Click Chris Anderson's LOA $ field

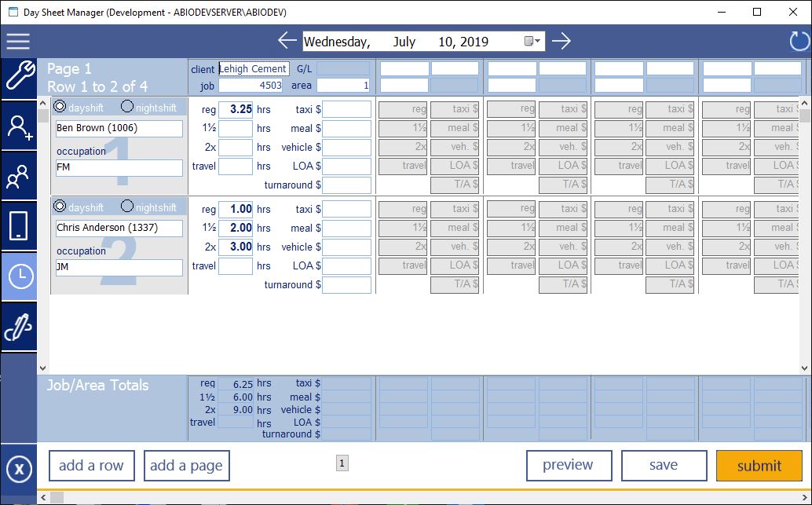tap(346, 266)
